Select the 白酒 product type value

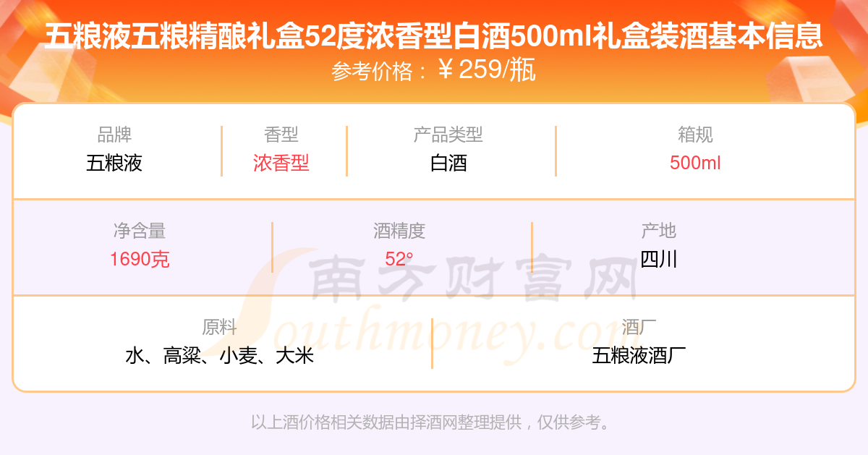[x=448, y=163]
